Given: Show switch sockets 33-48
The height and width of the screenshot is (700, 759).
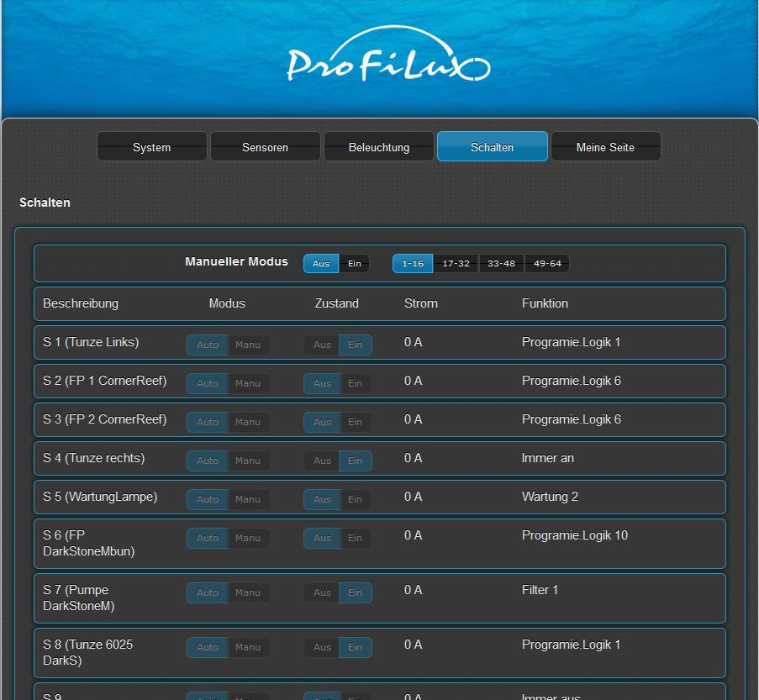Looking at the screenshot, I should (501, 264).
